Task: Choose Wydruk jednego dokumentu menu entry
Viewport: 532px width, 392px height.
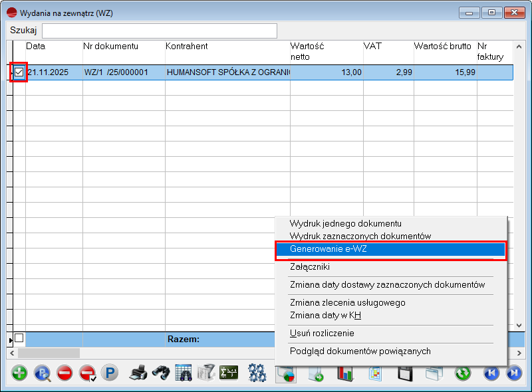Action: tap(346, 223)
